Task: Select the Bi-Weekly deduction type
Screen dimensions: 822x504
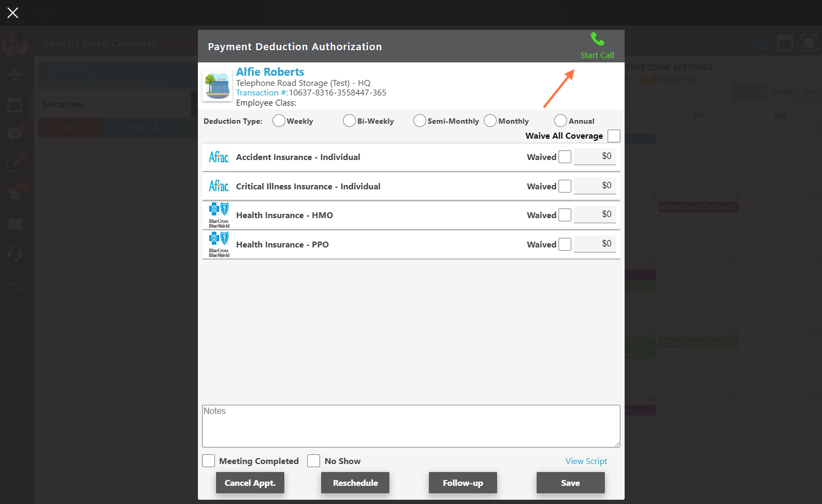Action: 349,121
